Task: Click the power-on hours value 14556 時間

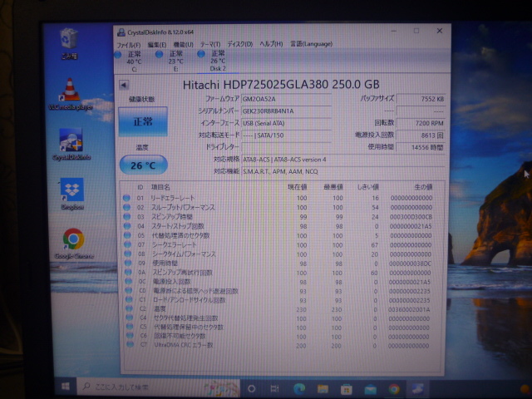Action: (421, 147)
